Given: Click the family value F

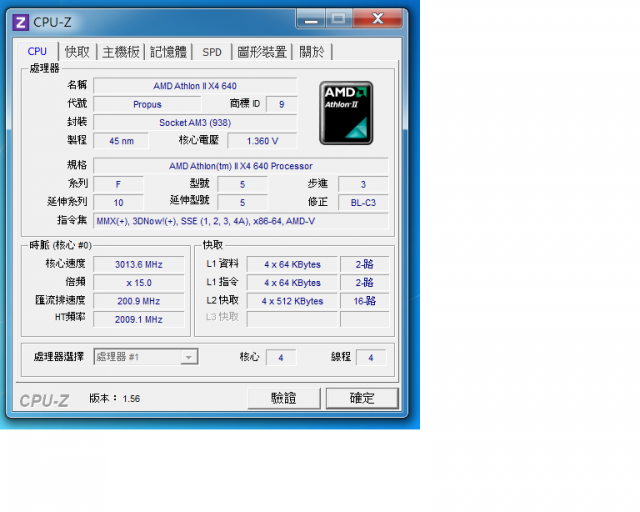Looking at the screenshot, I should [118, 185].
